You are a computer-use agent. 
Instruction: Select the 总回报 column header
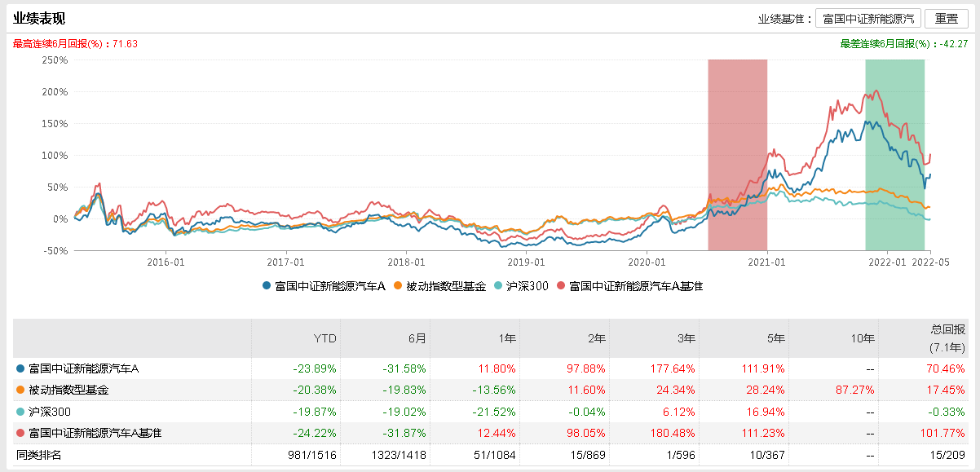(949, 330)
